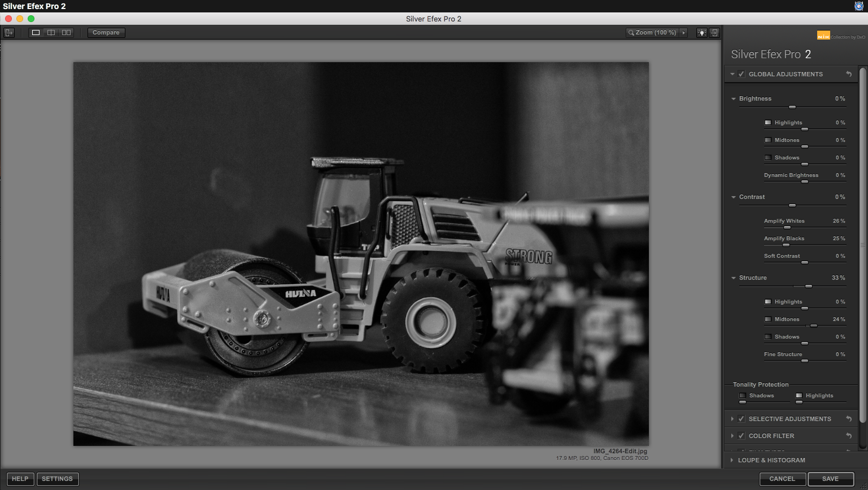
Task: Click the Dynamic Brightness slider handle
Action: coord(805,181)
